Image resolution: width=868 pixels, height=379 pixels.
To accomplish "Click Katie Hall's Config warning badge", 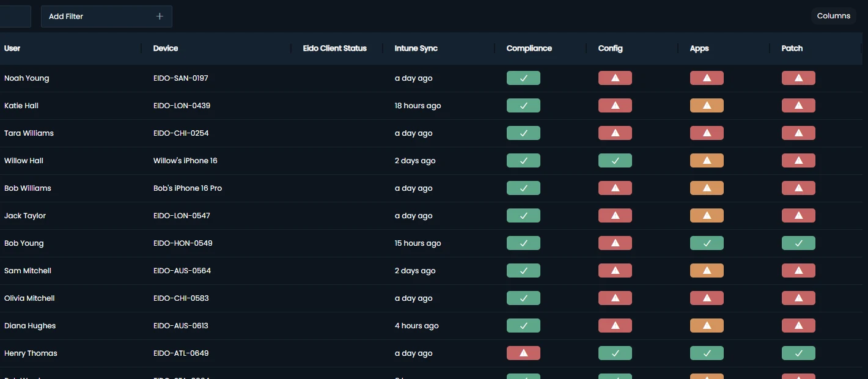I will pos(615,106).
